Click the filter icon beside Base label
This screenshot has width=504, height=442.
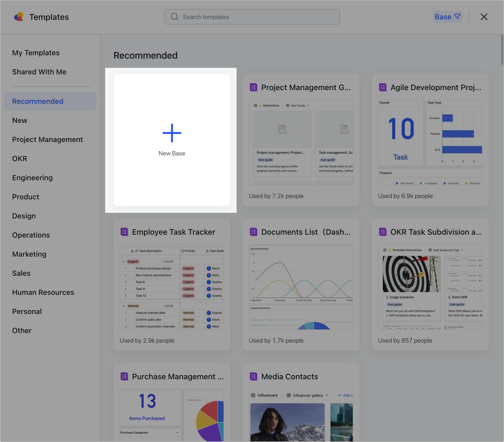457,17
